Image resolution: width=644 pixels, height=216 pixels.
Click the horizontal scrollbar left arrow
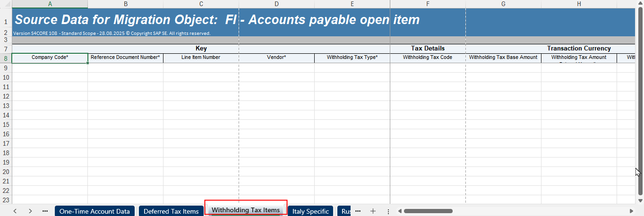399,211
